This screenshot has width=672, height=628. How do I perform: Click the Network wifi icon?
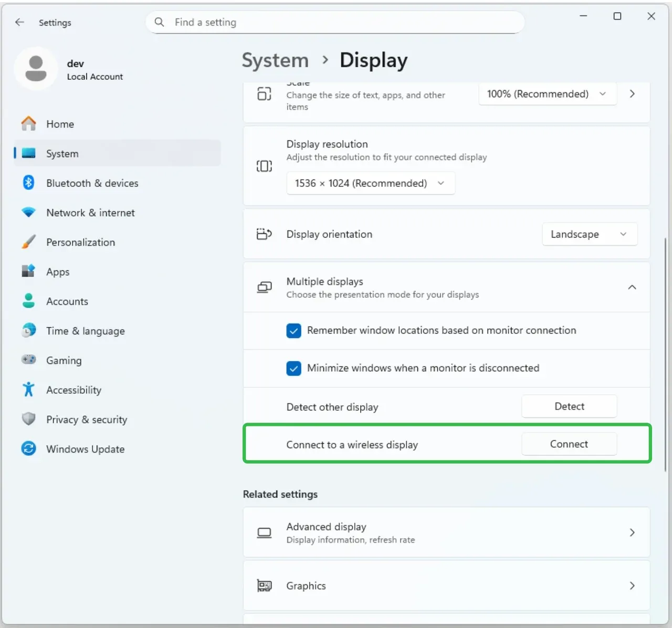click(29, 213)
